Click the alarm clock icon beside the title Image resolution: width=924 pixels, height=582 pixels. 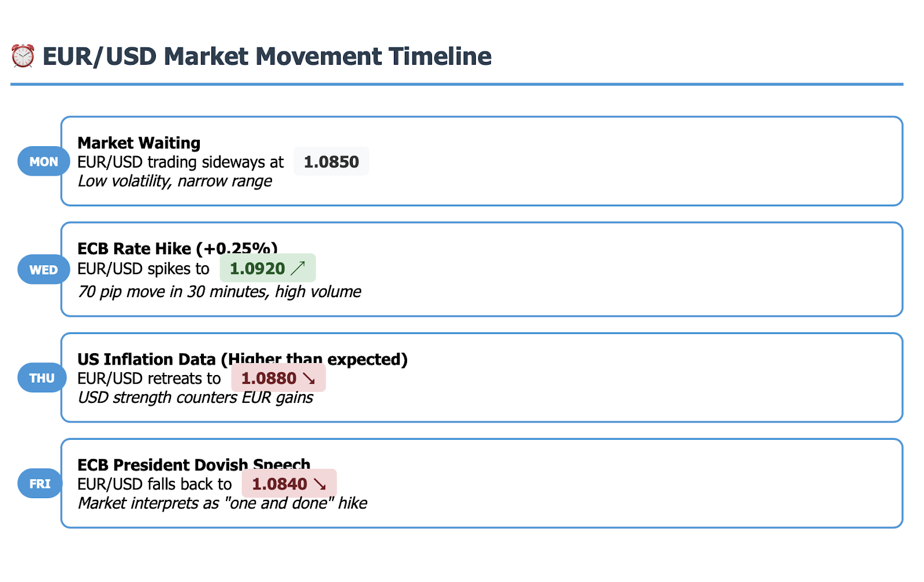tap(23, 56)
